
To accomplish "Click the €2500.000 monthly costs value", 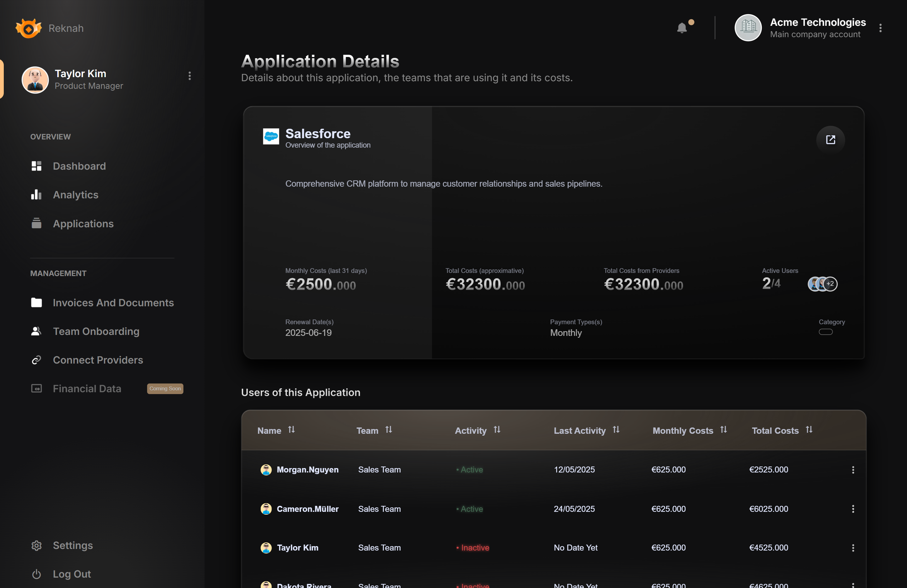I will 321,285.
